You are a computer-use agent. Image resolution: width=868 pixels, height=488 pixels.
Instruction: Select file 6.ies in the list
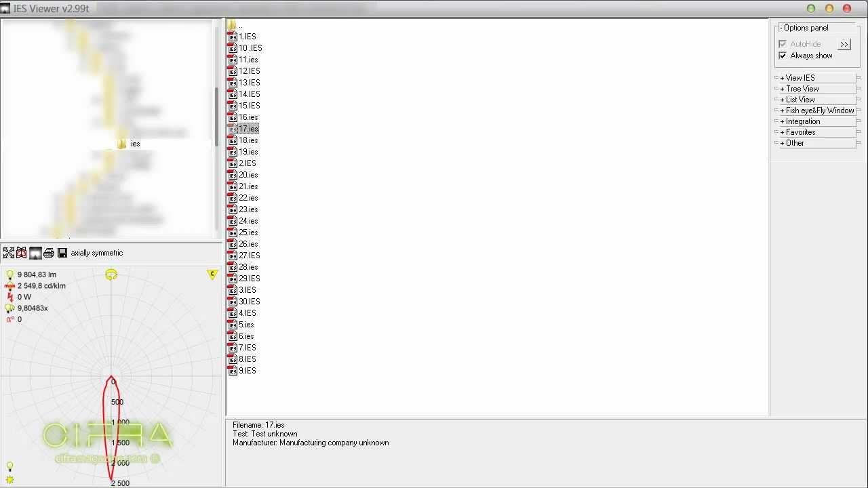point(241,336)
